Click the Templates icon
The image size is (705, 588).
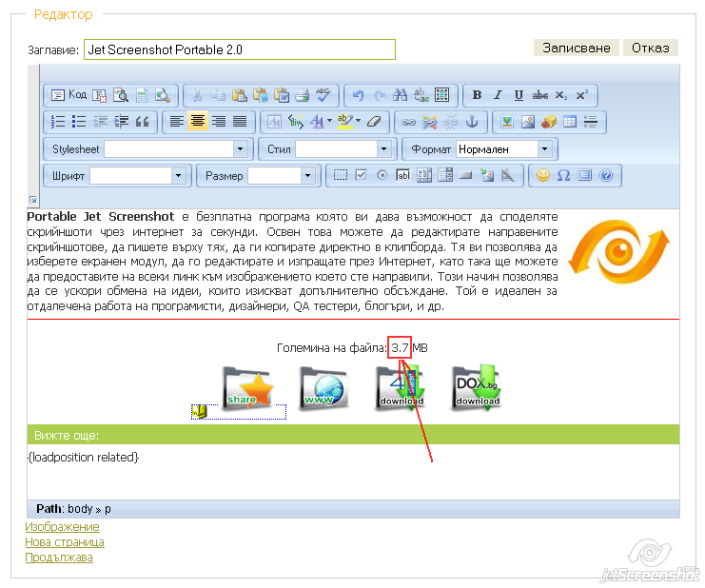pos(142,95)
